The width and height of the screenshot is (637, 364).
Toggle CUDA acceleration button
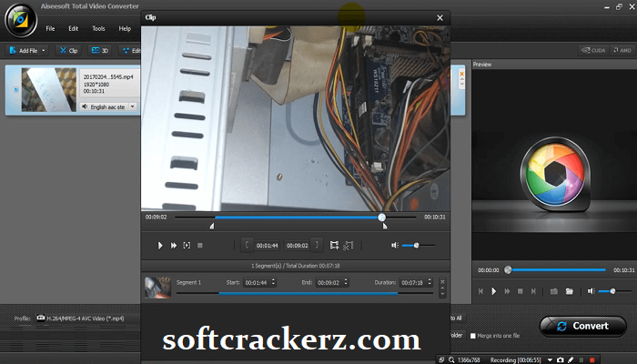pyautogui.click(x=593, y=50)
